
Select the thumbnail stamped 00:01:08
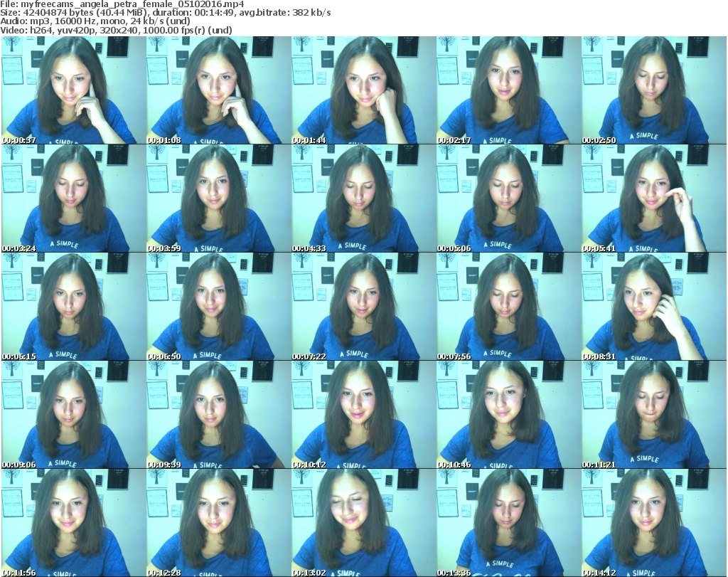(218, 90)
